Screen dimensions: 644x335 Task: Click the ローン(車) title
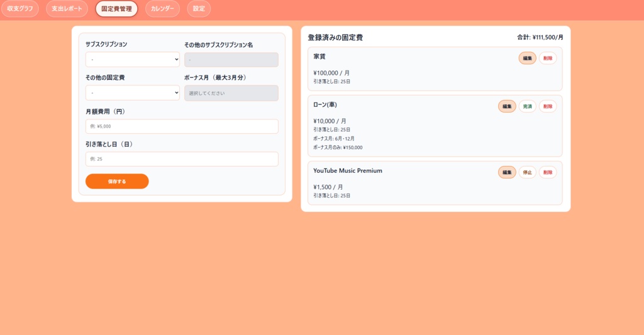pos(325,105)
